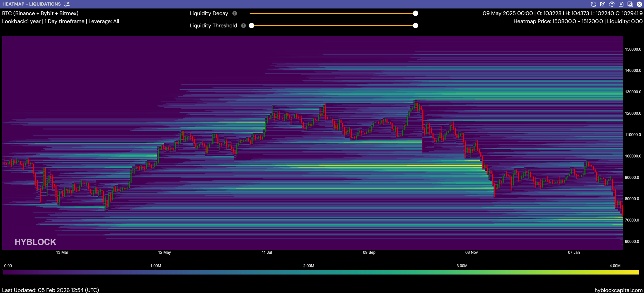Click the duplicate panel icon
The image size is (644, 293).
pyautogui.click(x=630, y=4)
